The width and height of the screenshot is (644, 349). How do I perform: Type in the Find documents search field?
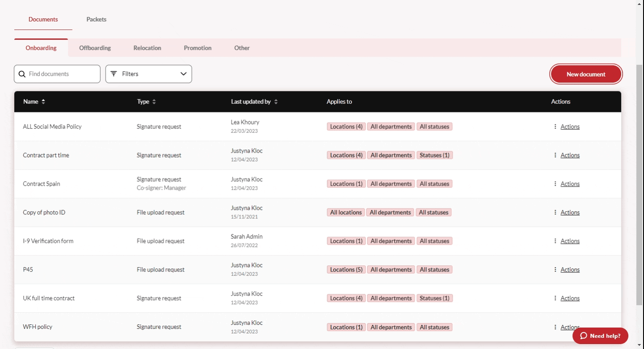pyautogui.click(x=63, y=74)
